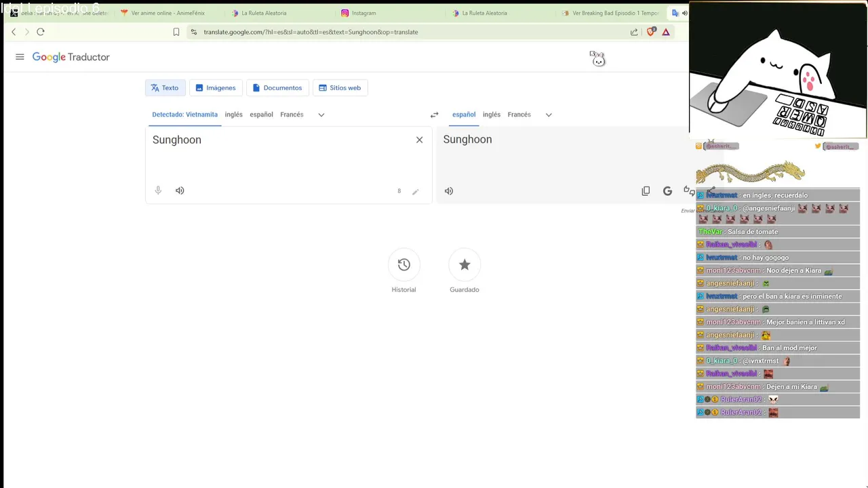Switch to Sitios web translation mode

point(340,87)
